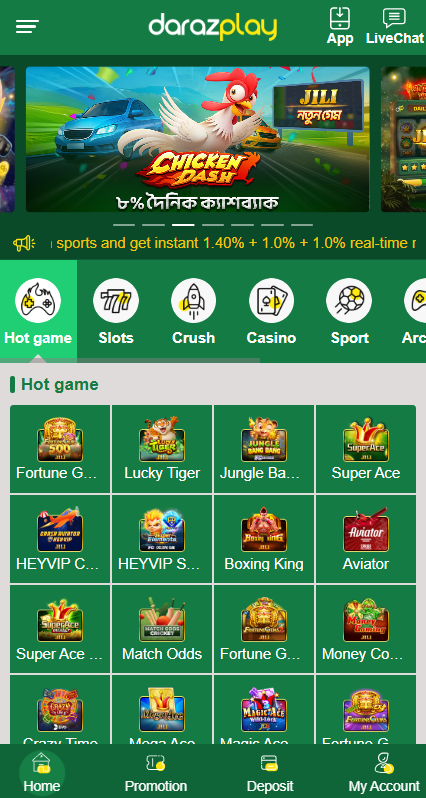Select the Hot game category tab
The height and width of the screenshot is (798, 426).
tap(38, 311)
